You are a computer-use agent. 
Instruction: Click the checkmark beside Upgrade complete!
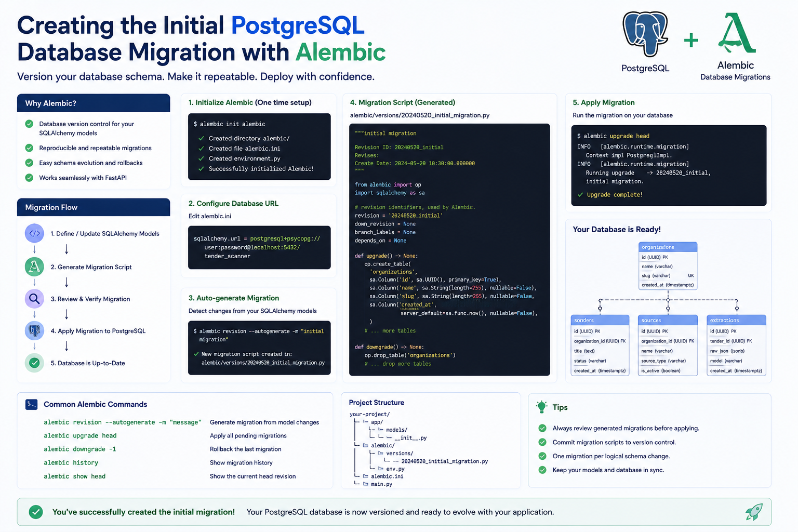tap(580, 195)
